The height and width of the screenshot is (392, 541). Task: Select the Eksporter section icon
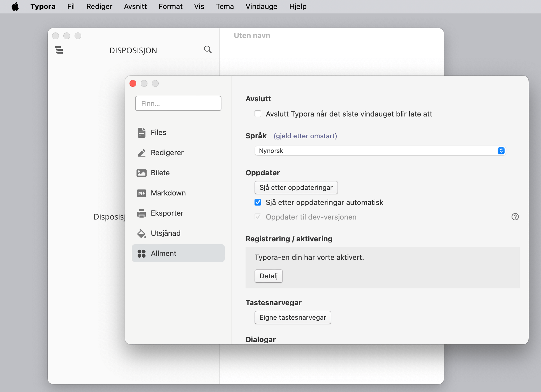click(141, 213)
